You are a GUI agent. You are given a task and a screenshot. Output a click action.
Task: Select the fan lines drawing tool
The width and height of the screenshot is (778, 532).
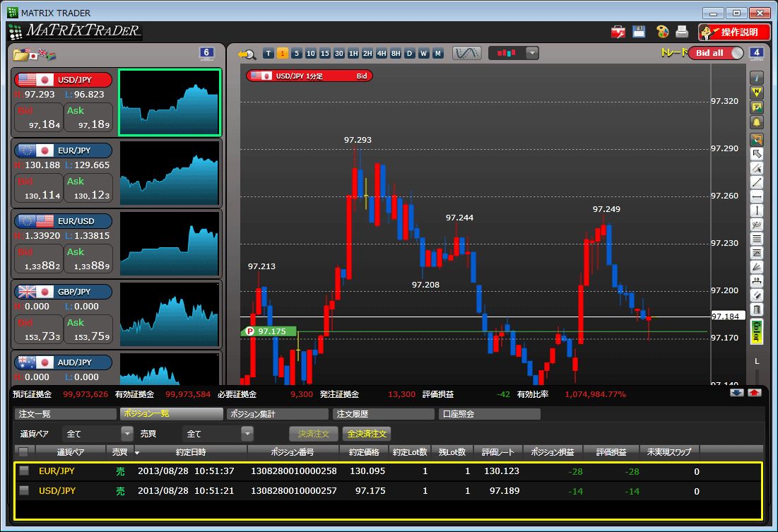[756, 268]
